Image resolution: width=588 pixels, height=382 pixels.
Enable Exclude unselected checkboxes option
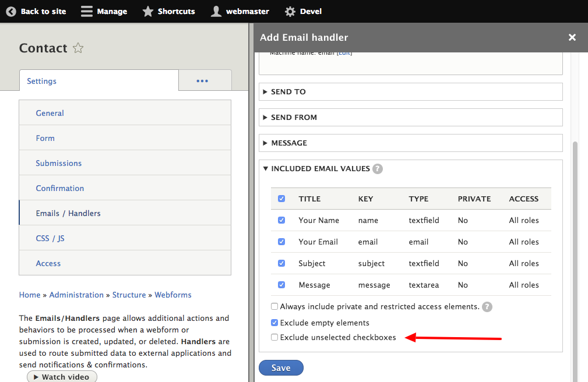[x=274, y=337]
